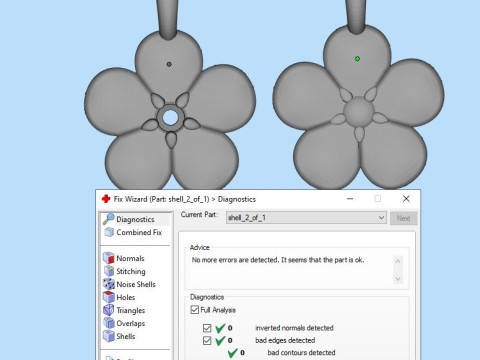Select the Holes fix step icon
This screenshot has width=480, height=360.
click(109, 297)
